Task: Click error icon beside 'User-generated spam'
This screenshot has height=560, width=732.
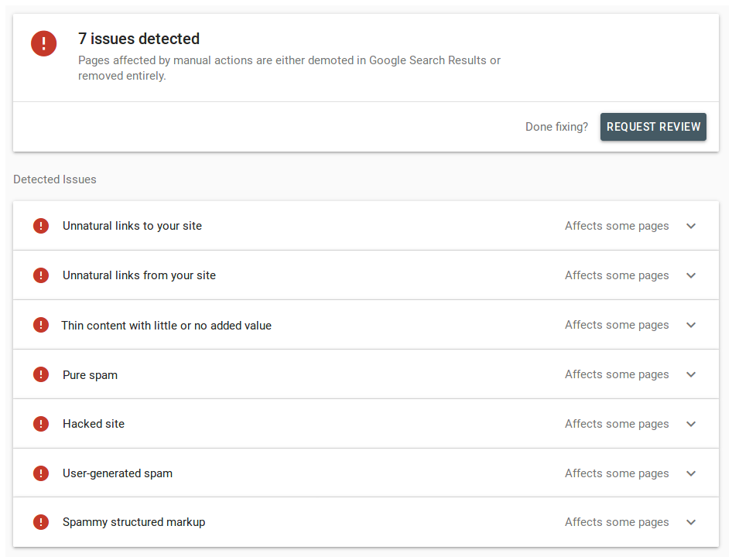Action: pos(41,473)
